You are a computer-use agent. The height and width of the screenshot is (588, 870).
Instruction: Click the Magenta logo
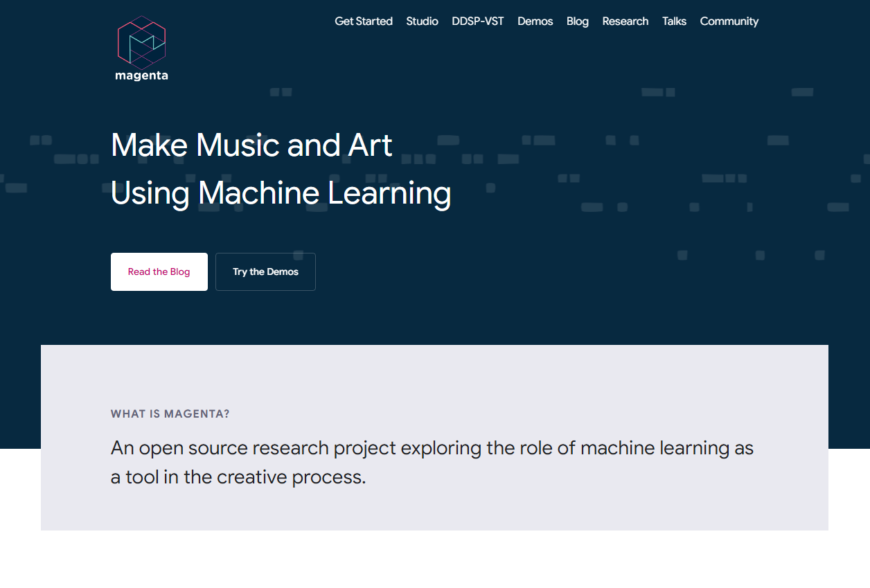141,48
